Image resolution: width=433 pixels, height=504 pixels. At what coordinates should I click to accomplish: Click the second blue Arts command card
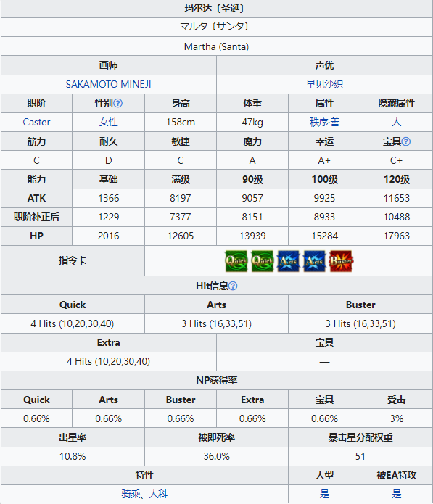point(314,261)
